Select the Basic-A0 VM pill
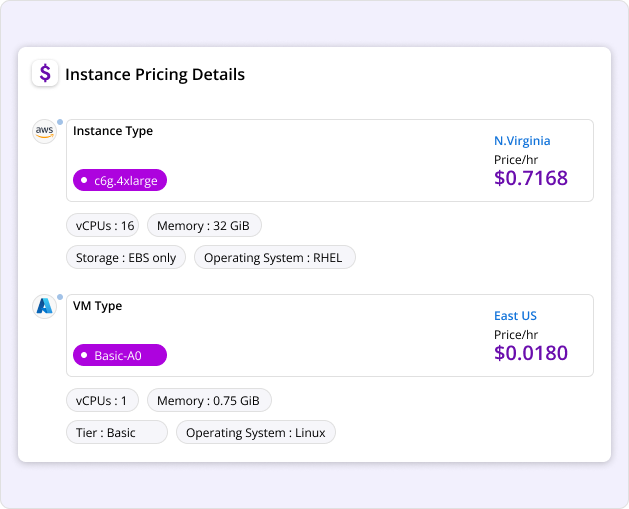 coord(120,355)
